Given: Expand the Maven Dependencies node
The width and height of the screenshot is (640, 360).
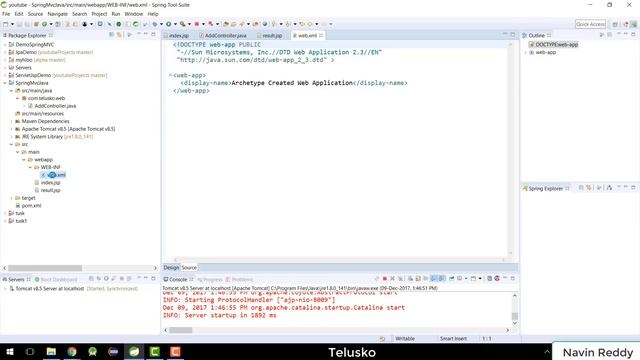Looking at the screenshot, I should click(x=11, y=121).
